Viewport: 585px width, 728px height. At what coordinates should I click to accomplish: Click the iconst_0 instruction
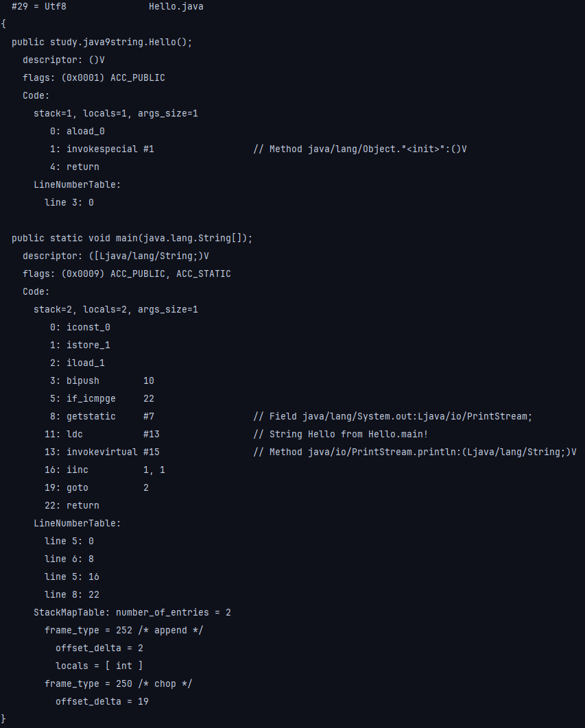coord(88,328)
